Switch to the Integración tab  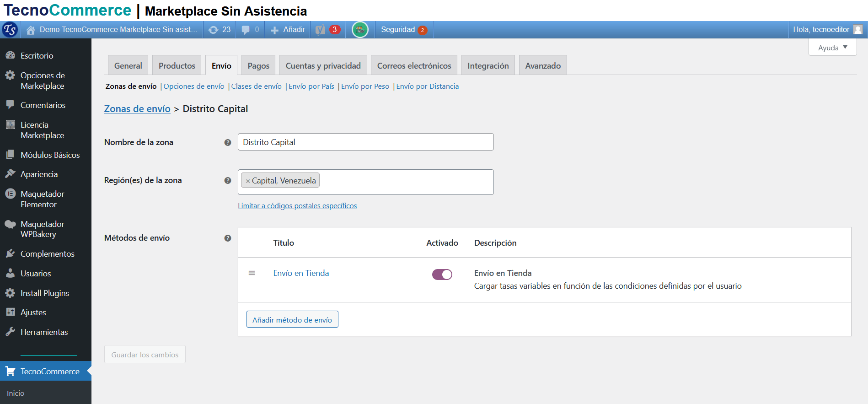coord(488,65)
